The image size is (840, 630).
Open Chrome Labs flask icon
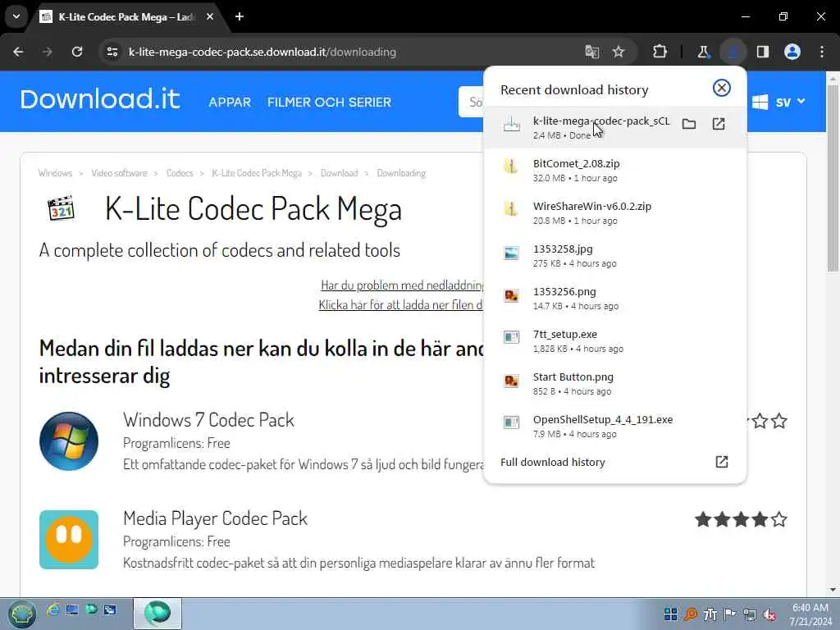[703, 52]
